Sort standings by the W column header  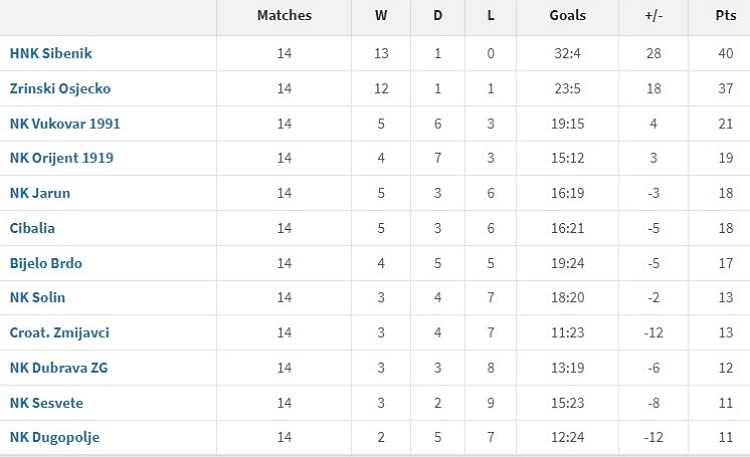click(381, 15)
